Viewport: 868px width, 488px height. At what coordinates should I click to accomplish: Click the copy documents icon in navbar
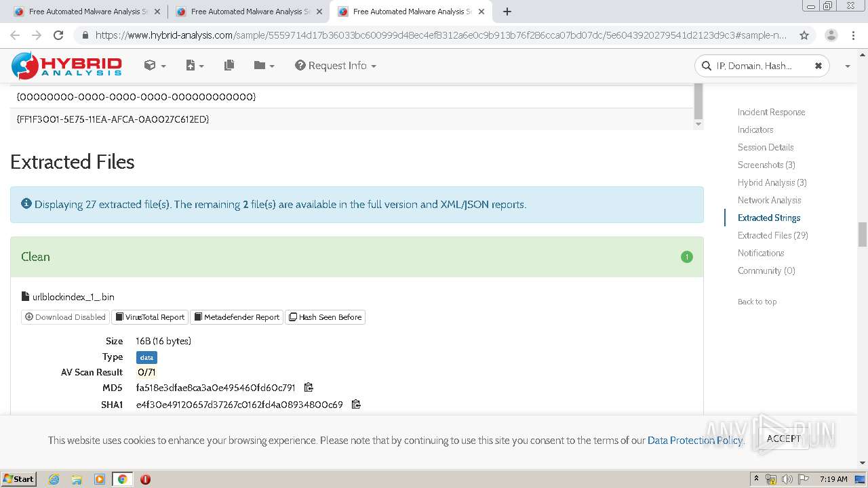coord(229,65)
